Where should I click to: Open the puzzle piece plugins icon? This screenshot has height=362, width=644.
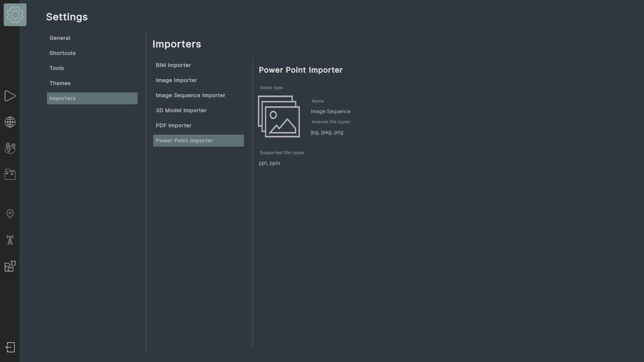point(10,266)
